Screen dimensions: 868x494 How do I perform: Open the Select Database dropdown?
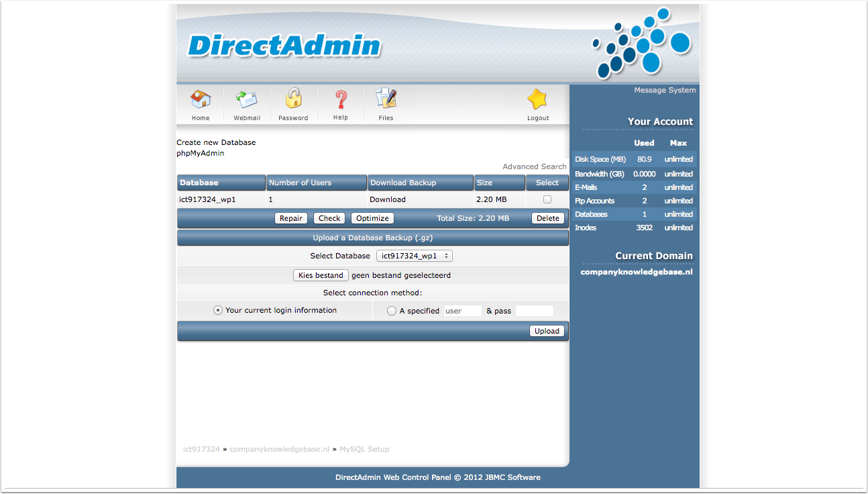(415, 256)
